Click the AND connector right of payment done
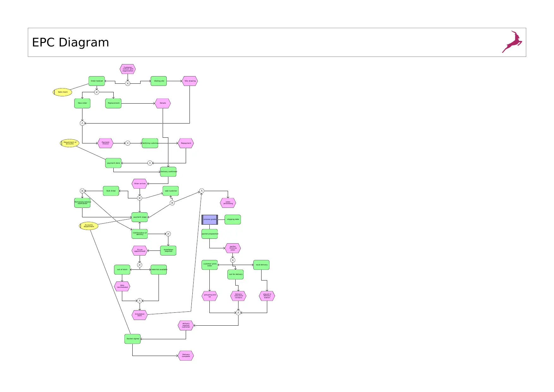The width and height of the screenshot is (554, 392). click(150, 163)
